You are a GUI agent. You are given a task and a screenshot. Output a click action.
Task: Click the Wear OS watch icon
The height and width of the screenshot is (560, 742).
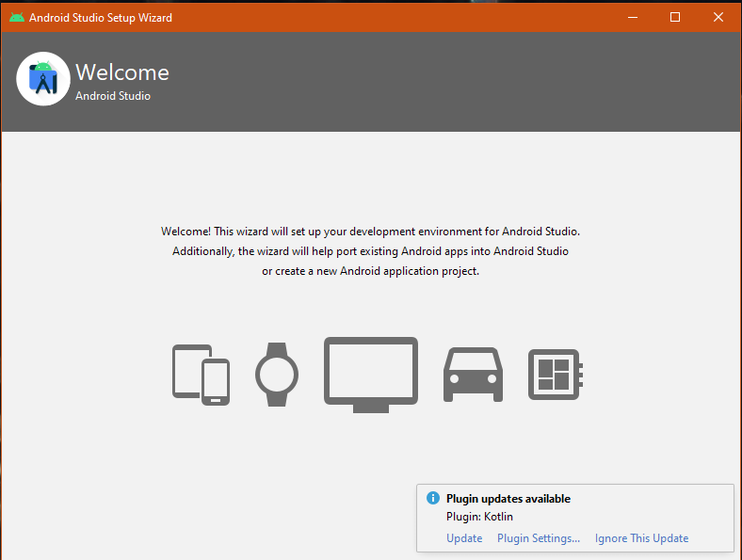[x=277, y=374]
